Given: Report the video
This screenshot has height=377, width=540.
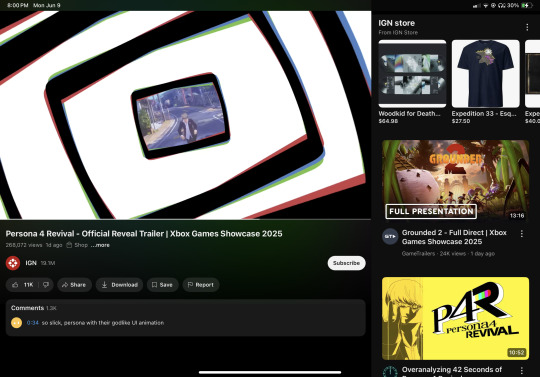Looking at the screenshot, I should 201,285.
